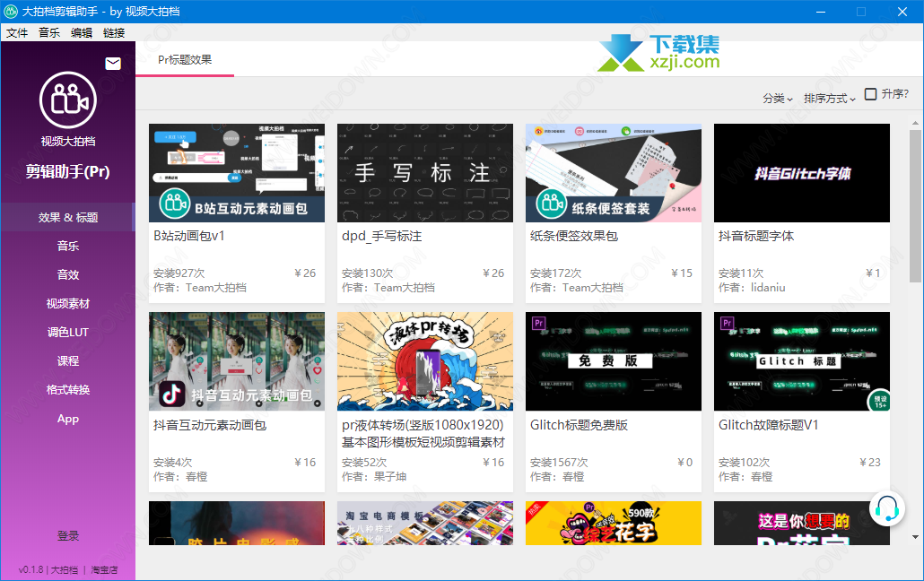Viewport: 924px width, 581px height.
Task: Open the 液体pr转场 thumbnail
Action: click(x=425, y=361)
